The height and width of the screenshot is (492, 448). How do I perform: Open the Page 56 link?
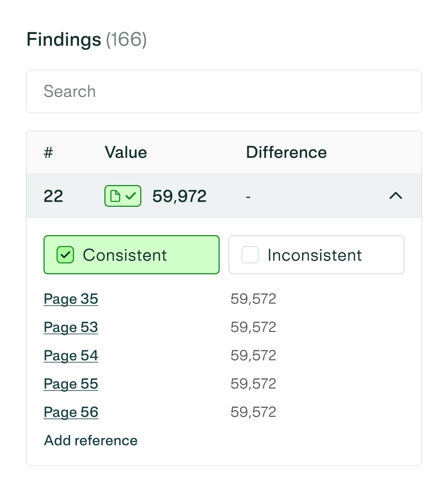click(71, 412)
